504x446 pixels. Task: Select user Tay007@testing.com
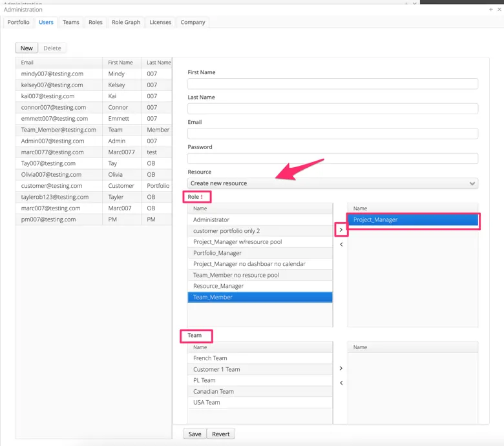point(94,163)
